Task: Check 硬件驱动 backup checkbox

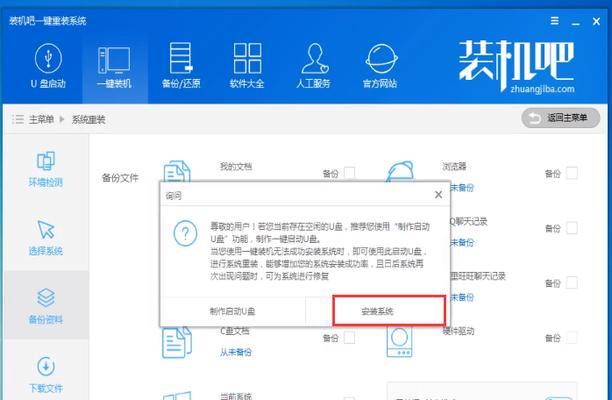Action: coord(572,337)
